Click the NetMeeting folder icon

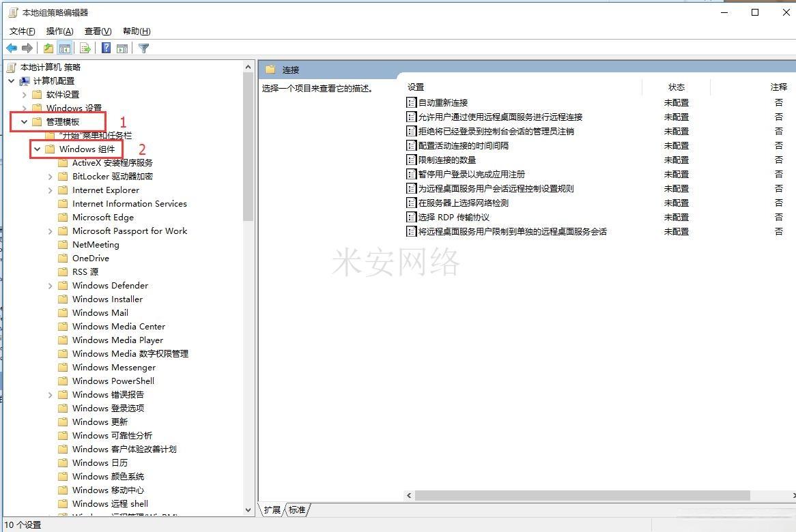pyautogui.click(x=63, y=244)
